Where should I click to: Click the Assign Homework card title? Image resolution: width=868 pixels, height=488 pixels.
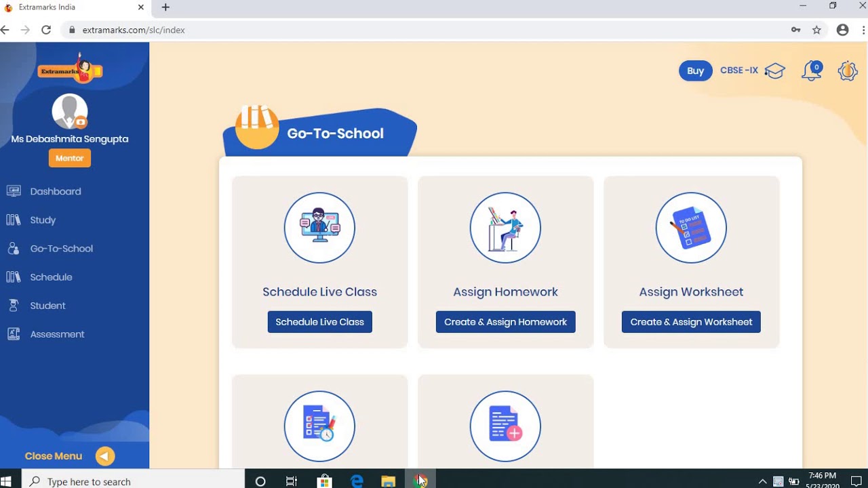point(505,292)
